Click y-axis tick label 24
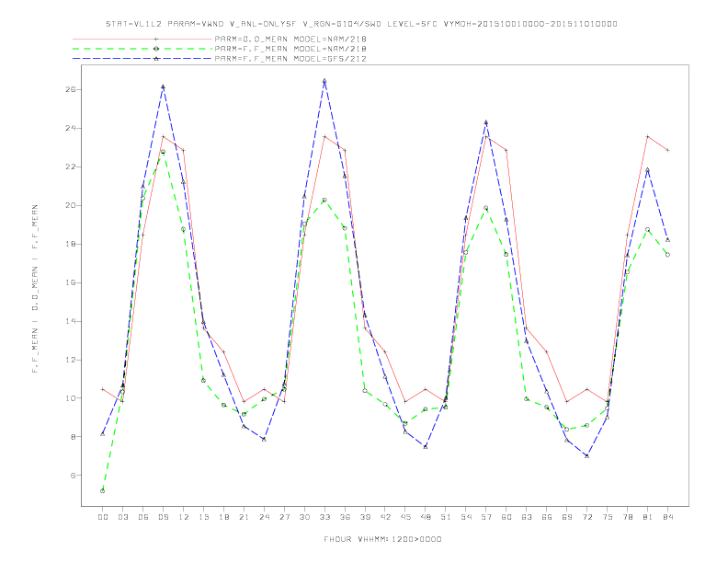This screenshot has height=563, width=728. 70,128
